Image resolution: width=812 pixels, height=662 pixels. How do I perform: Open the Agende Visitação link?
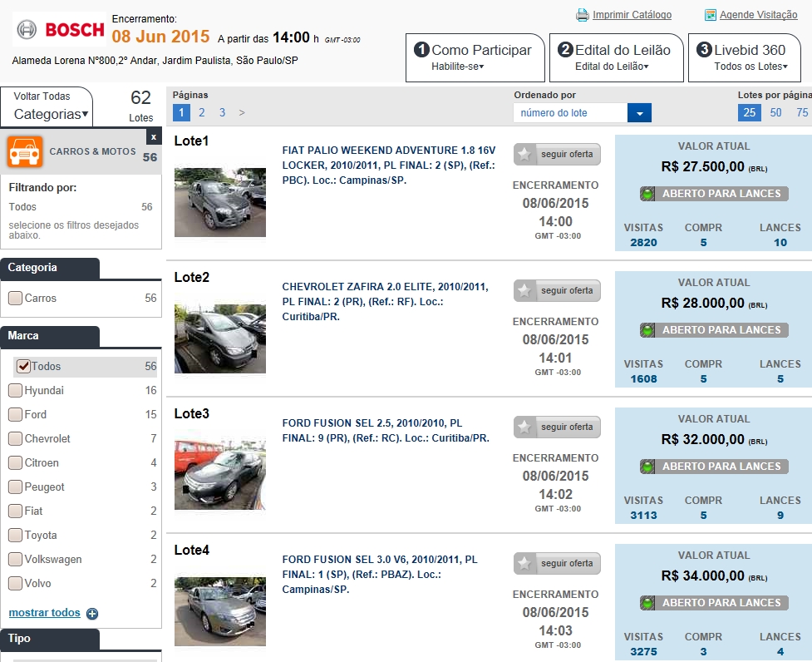759,15
